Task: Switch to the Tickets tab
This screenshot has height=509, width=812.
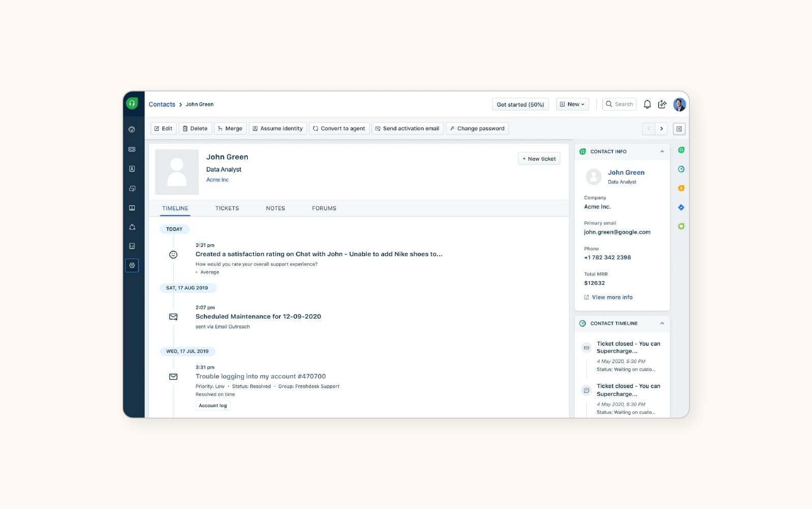Action: click(227, 208)
